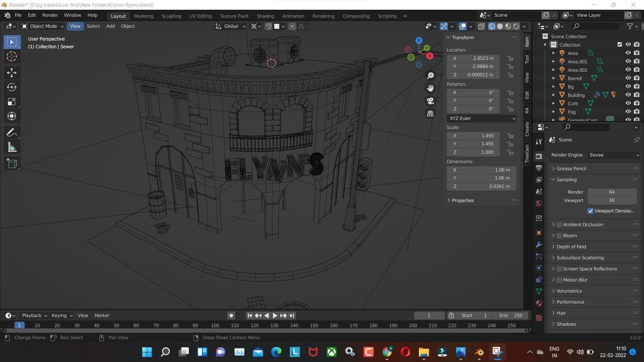This screenshot has height=362, width=644.
Task: Toggle snapping magnet icon
Action: (268, 26)
